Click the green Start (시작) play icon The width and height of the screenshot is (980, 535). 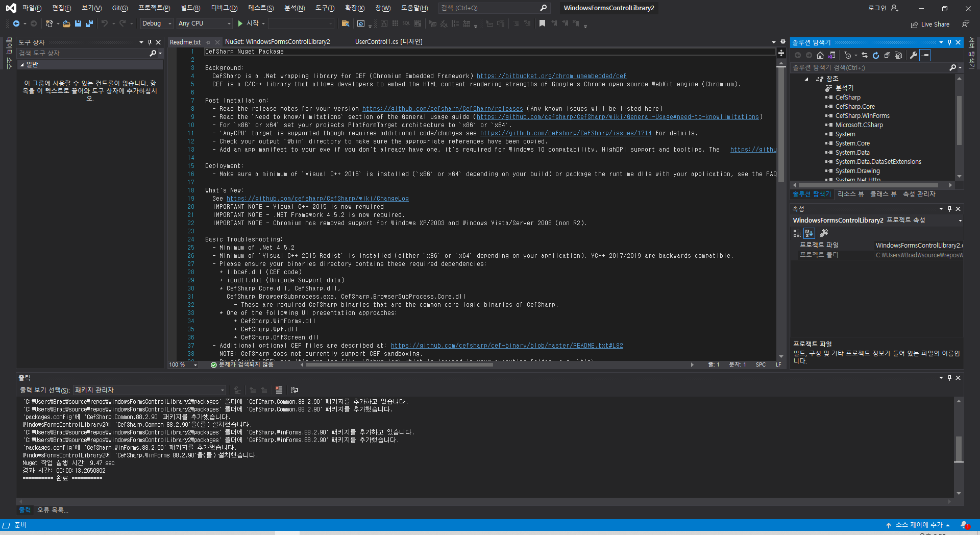[x=240, y=23]
